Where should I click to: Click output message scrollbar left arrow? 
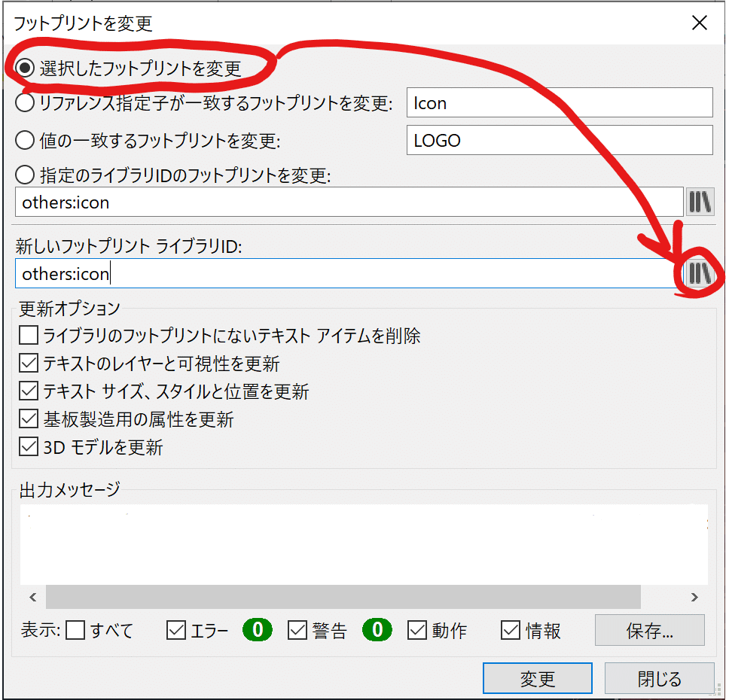point(32,597)
